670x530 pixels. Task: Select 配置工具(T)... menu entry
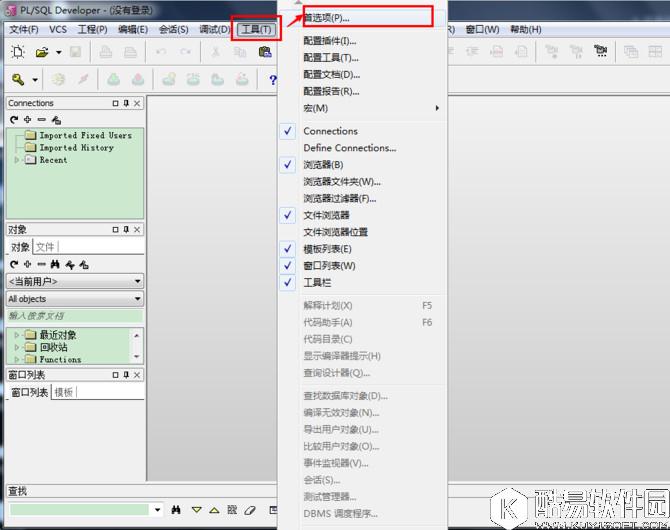click(x=363, y=57)
